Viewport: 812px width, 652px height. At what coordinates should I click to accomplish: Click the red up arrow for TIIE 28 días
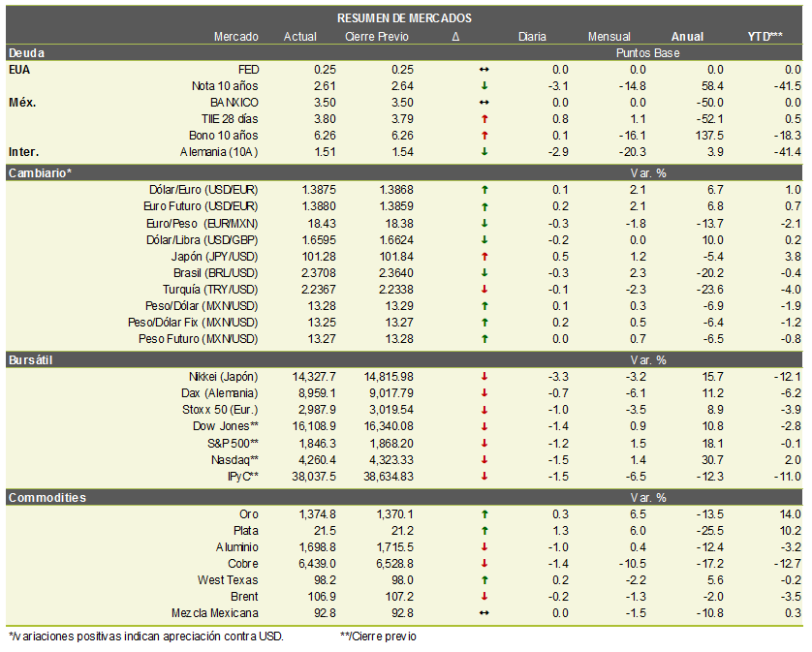pos(484,119)
